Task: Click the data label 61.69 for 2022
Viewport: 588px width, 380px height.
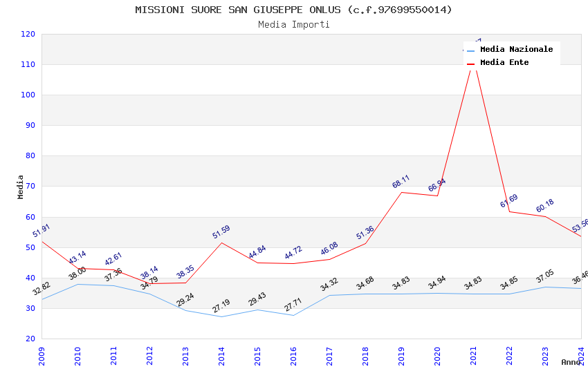Action: 509,201
